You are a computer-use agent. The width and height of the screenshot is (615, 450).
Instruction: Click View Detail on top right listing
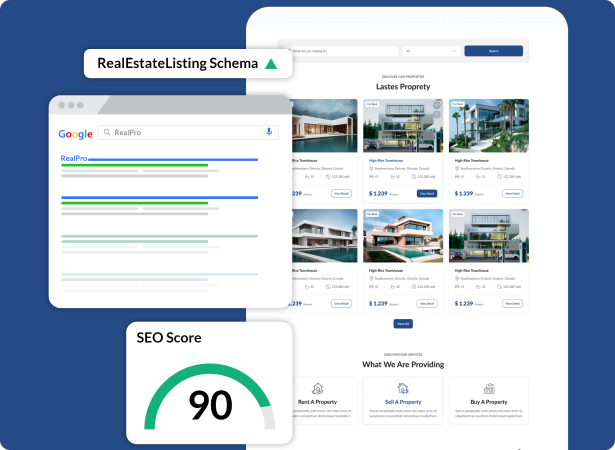tap(512, 193)
